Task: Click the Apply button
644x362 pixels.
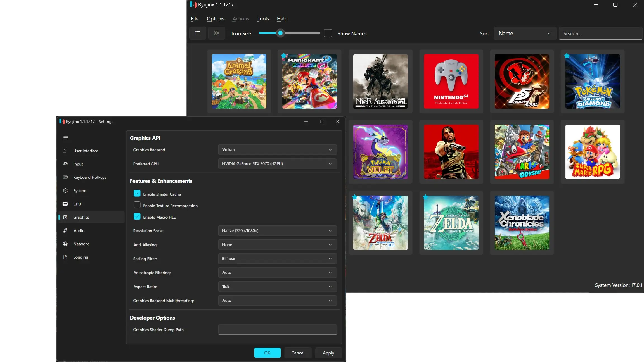Action: pyautogui.click(x=328, y=353)
